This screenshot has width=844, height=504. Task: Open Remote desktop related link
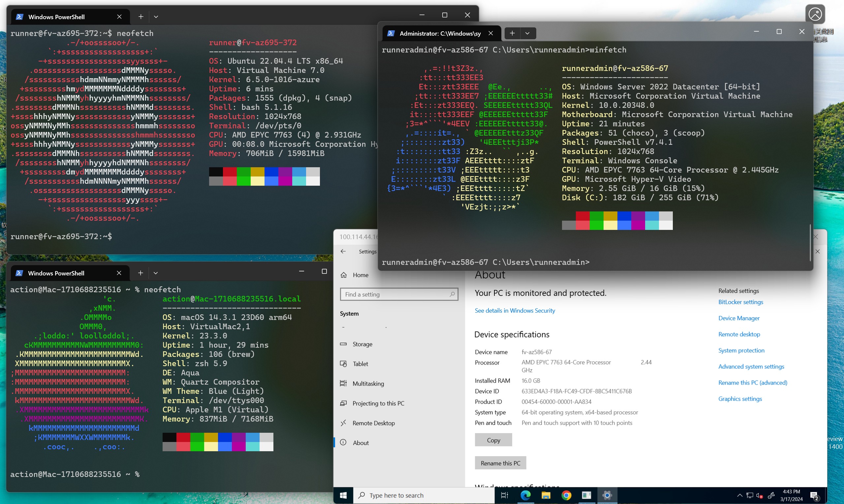(x=739, y=334)
